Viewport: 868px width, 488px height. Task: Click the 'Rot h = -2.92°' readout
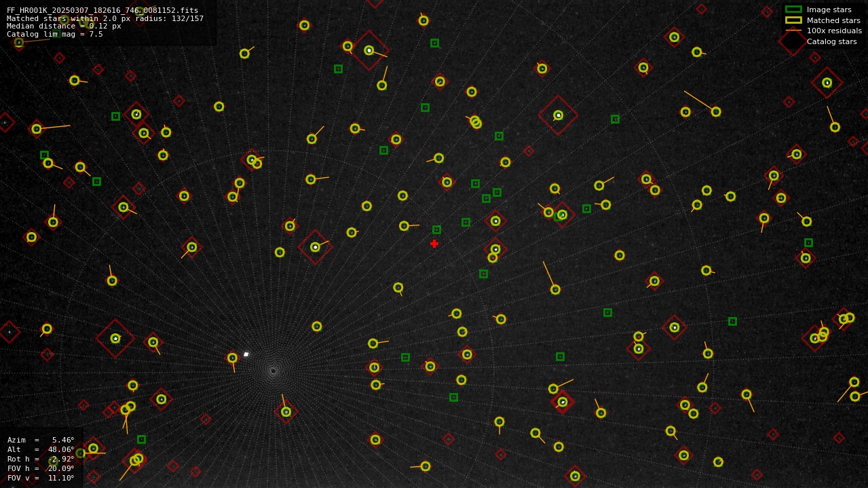pos(41,459)
